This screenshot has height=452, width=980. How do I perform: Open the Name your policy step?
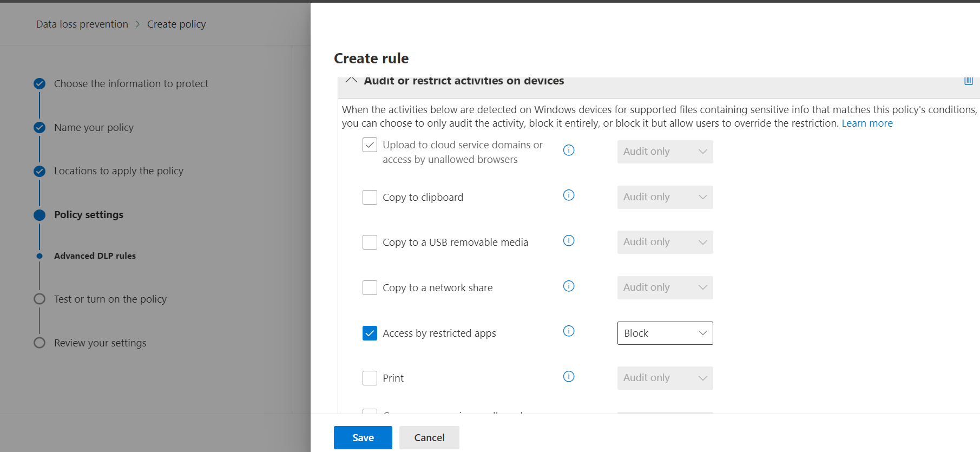point(94,128)
